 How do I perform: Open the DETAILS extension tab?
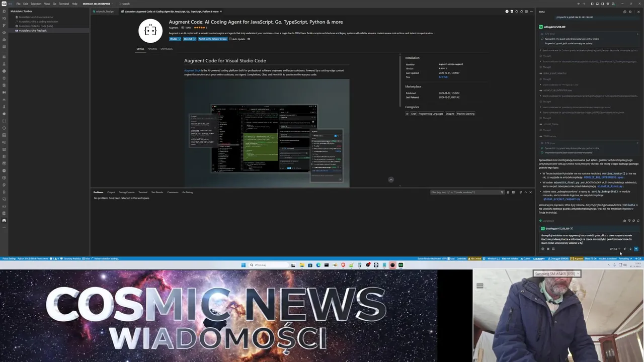[x=140, y=49]
